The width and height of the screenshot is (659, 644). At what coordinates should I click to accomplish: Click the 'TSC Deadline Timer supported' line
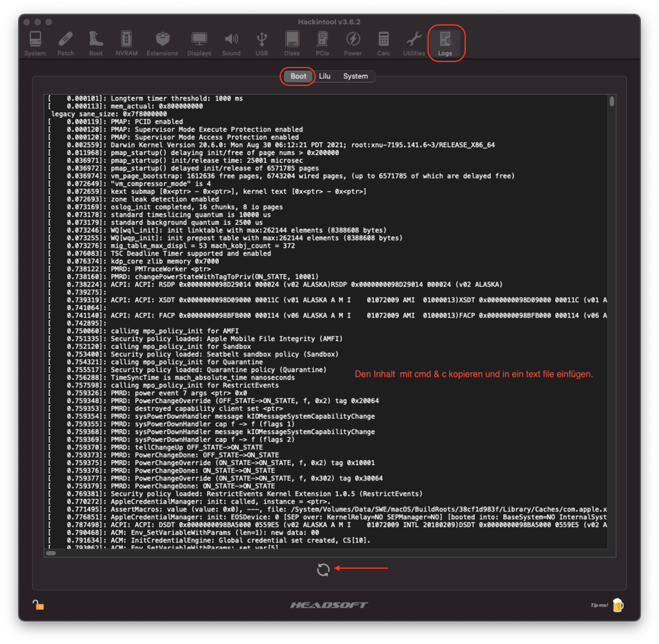[x=160, y=254]
